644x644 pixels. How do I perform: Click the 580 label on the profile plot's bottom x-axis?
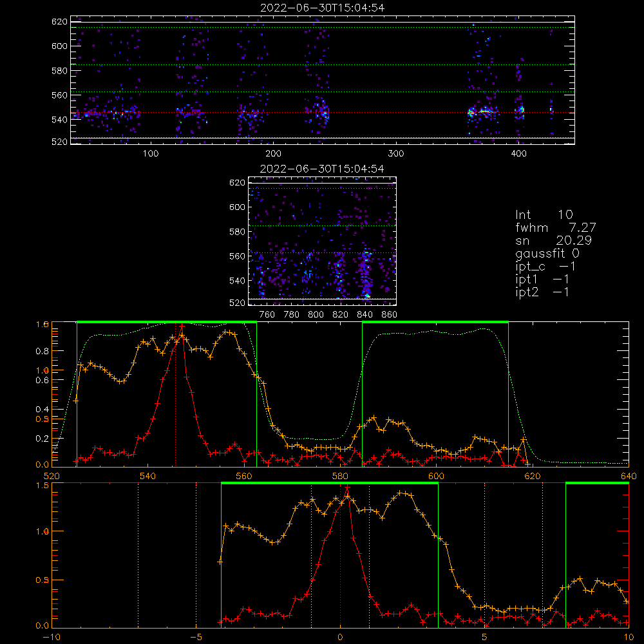click(340, 476)
